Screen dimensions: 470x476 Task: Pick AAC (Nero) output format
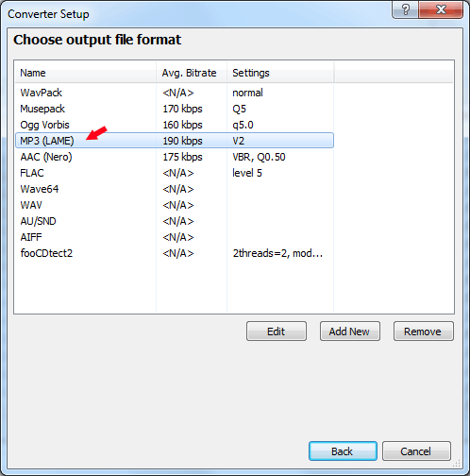click(x=175, y=157)
